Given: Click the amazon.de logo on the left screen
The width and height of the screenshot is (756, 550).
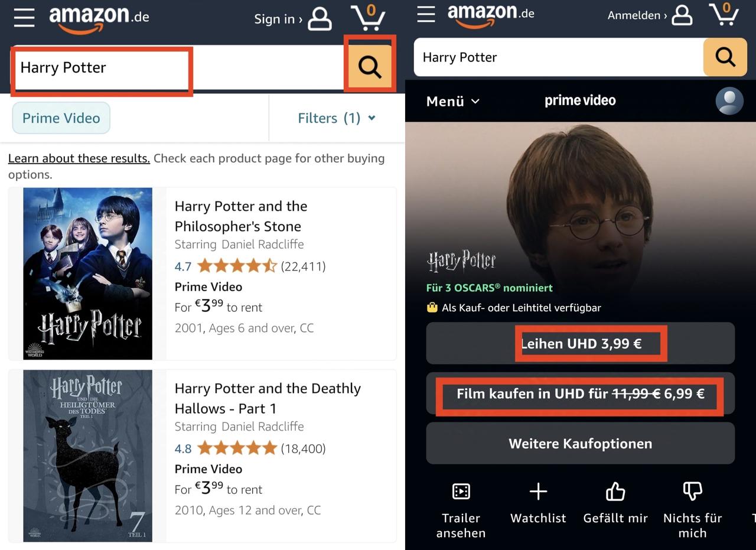Looking at the screenshot, I should pyautogui.click(x=99, y=19).
